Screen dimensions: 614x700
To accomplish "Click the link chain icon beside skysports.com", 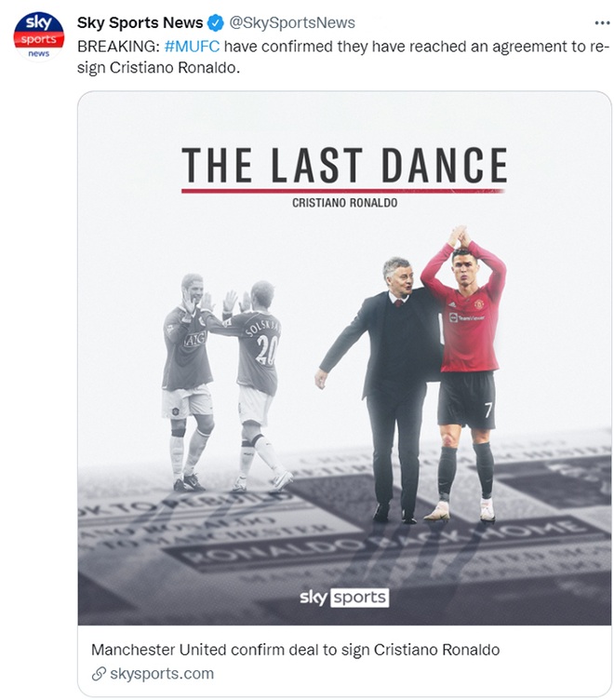I will point(99,673).
